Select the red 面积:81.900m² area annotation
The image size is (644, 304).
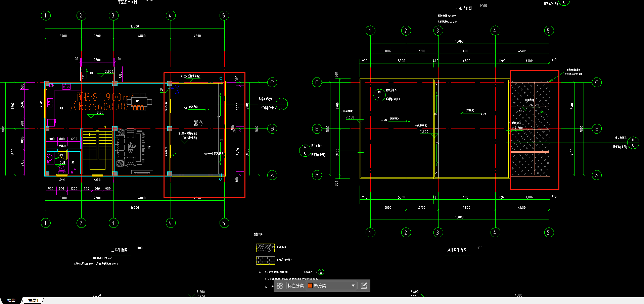(x=105, y=97)
